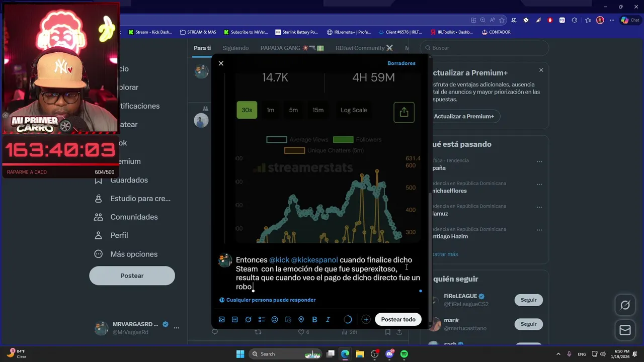Screen dimensions: 644x362
Task: Toggle bold text formatting
Action: click(314, 319)
